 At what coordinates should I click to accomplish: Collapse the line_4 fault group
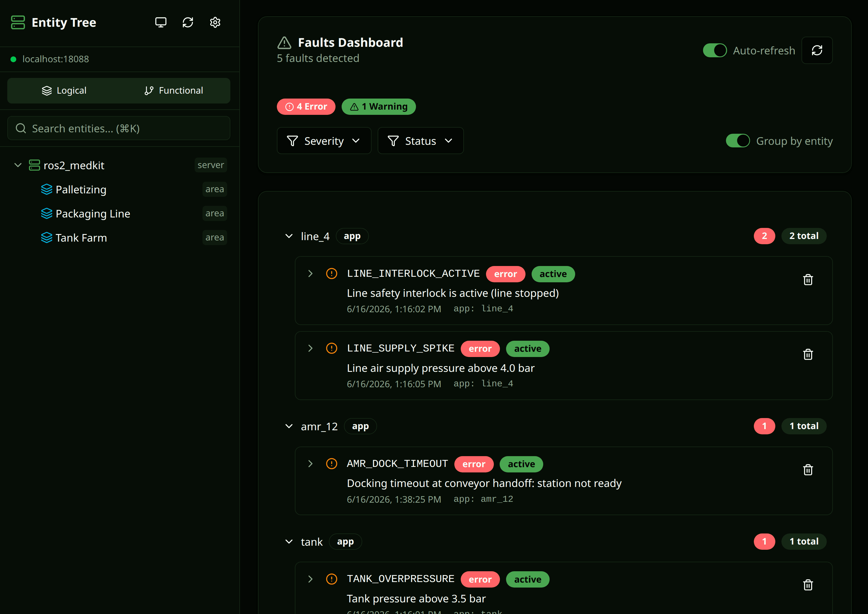[x=289, y=236]
